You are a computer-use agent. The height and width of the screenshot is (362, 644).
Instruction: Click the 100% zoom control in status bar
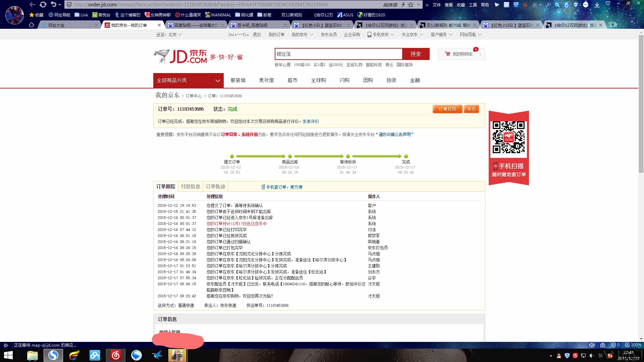pyautogui.click(x=633, y=345)
